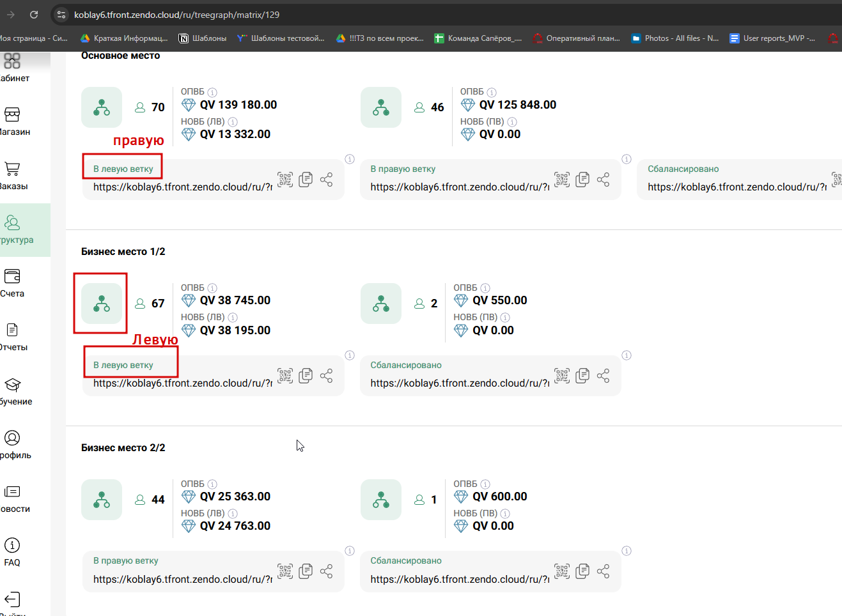842x616 pixels.
Task: Open tree icon for Бизнес место 2/2 branch with 1
Action: click(x=381, y=500)
